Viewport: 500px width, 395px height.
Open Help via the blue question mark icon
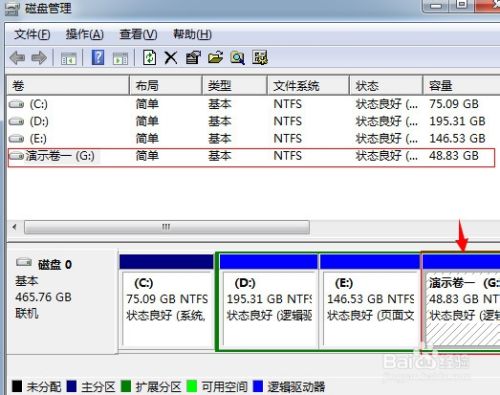pos(98,58)
